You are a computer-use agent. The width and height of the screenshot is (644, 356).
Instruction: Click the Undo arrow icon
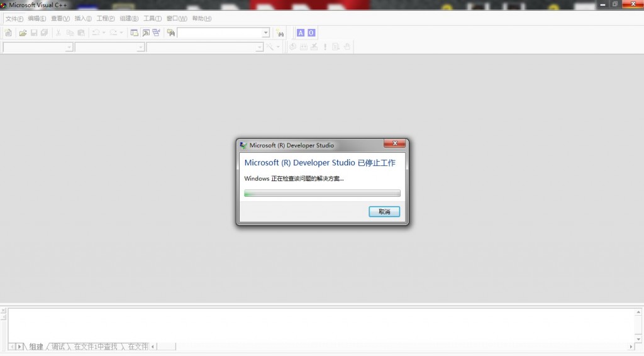[x=96, y=33]
